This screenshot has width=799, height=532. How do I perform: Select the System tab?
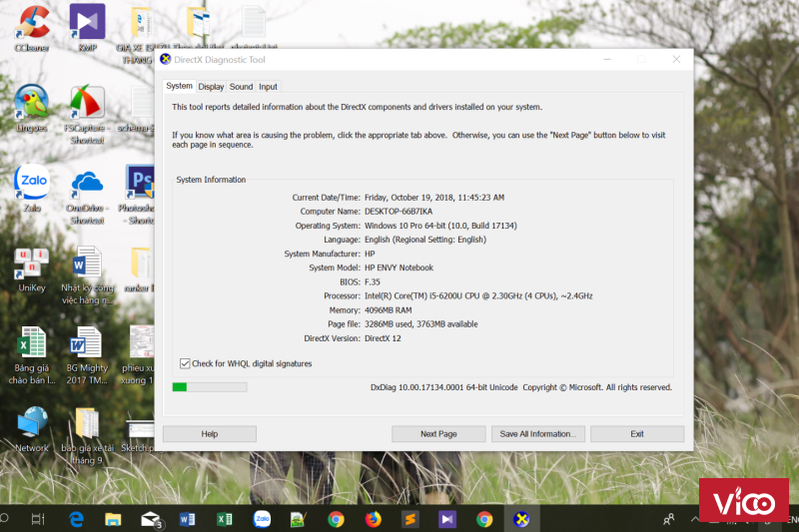click(x=179, y=86)
